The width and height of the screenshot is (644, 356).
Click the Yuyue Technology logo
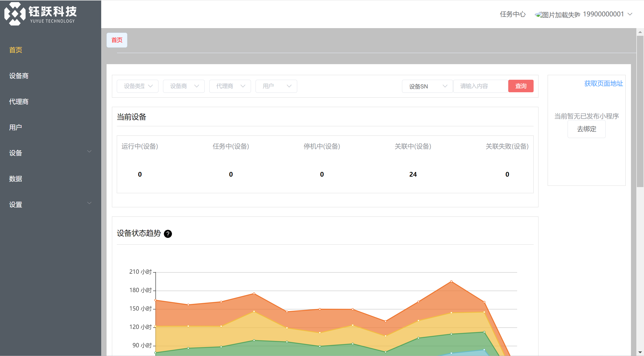40,14
